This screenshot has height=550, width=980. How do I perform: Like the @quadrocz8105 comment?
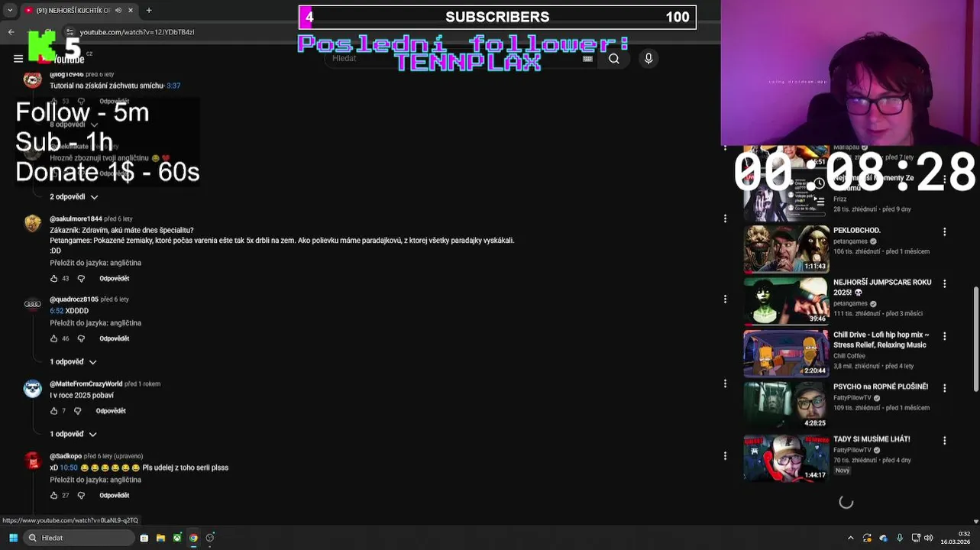(x=53, y=338)
